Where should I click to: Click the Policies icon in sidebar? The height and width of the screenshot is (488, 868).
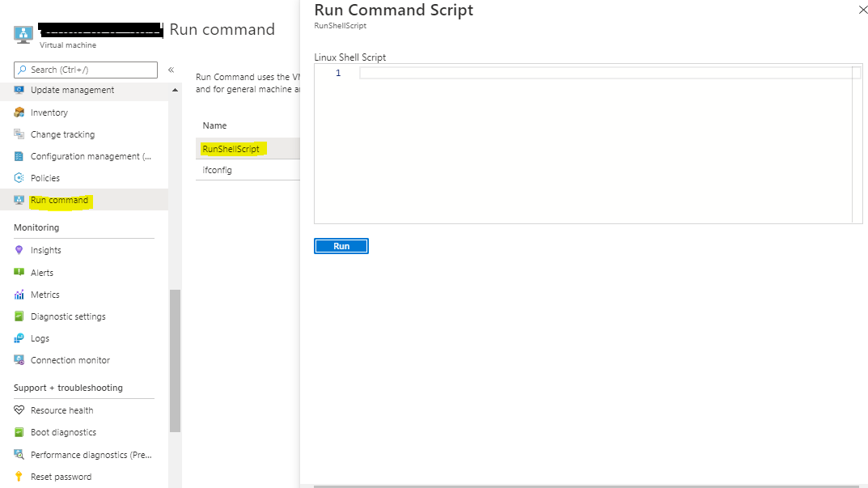(19, 178)
